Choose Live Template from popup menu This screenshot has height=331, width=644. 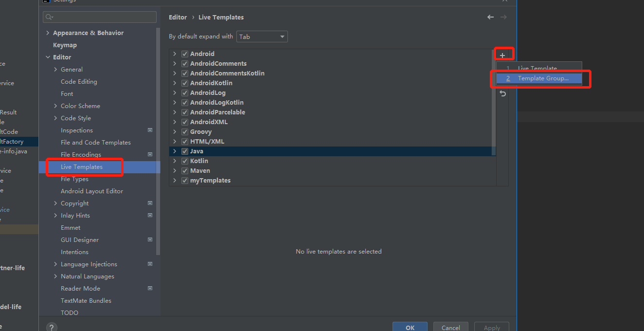pos(539,68)
